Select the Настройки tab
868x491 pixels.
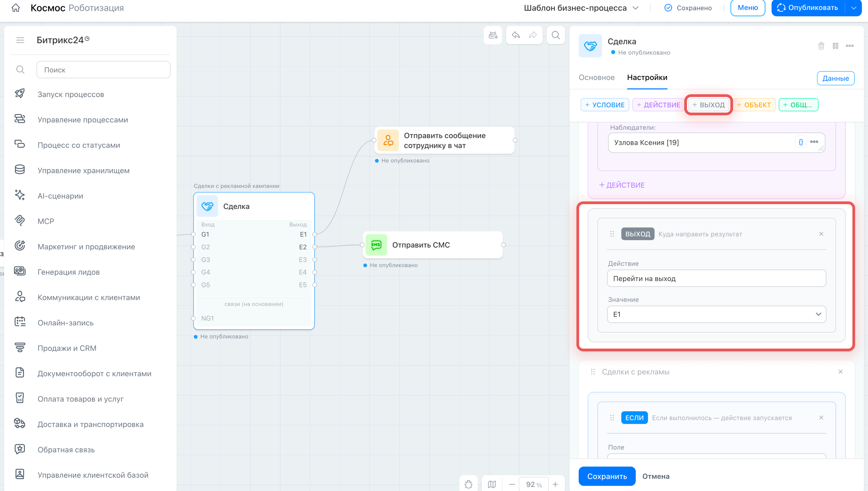point(647,78)
